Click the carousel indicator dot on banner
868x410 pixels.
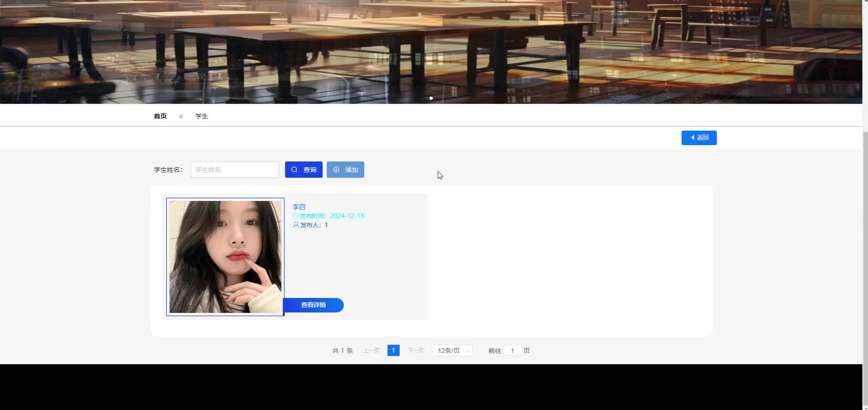coord(431,98)
